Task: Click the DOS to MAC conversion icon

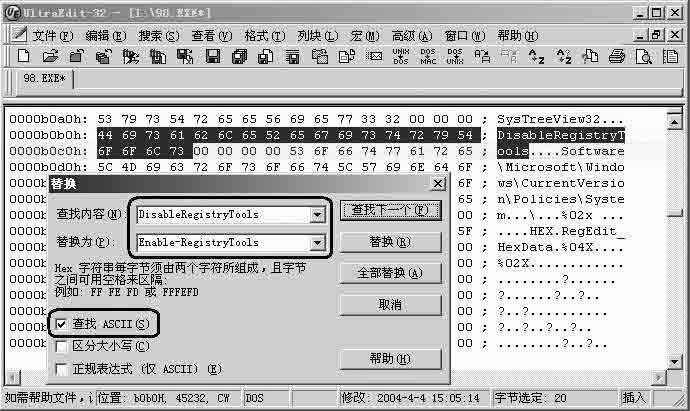Action: pos(428,57)
